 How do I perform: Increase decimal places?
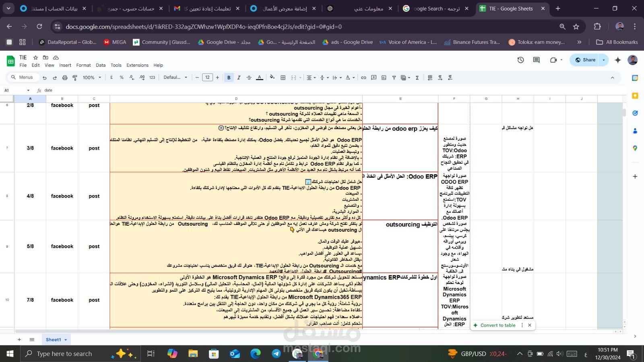[142, 78]
